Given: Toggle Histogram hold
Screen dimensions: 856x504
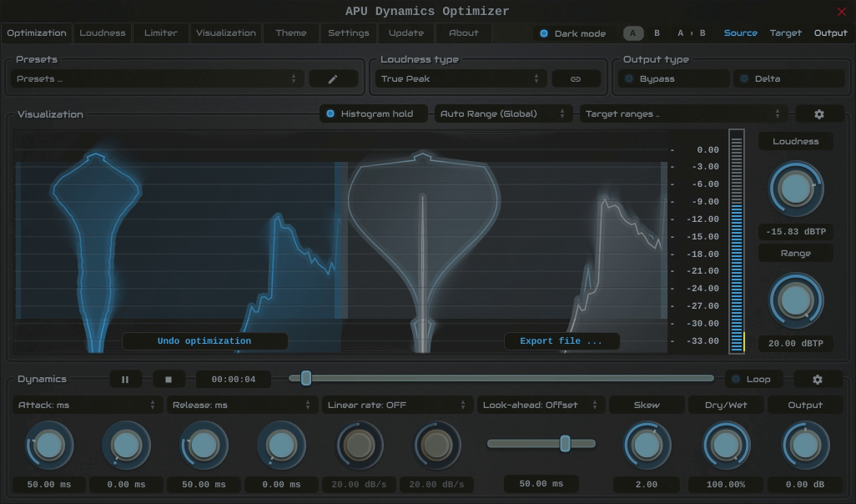Looking at the screenshot, I should pos(374,114).
